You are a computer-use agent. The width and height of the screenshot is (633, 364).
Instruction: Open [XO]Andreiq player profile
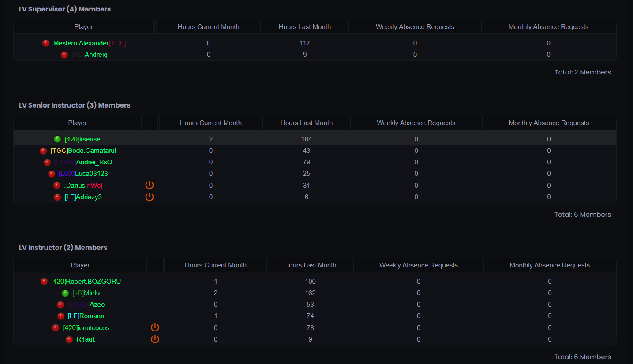90,55
